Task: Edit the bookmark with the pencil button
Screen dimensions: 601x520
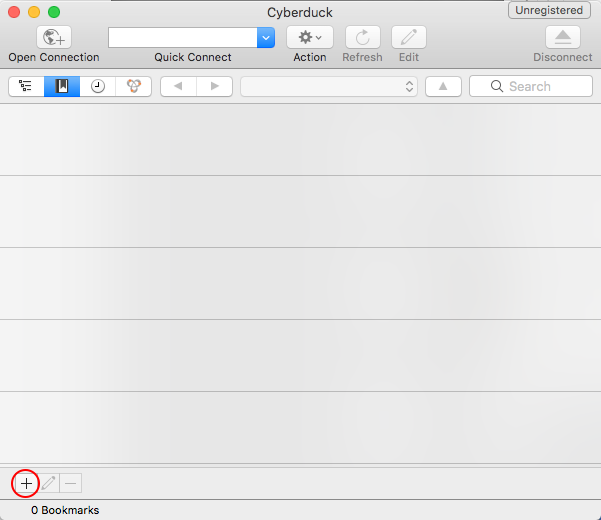Action: (x=48, y=484)
